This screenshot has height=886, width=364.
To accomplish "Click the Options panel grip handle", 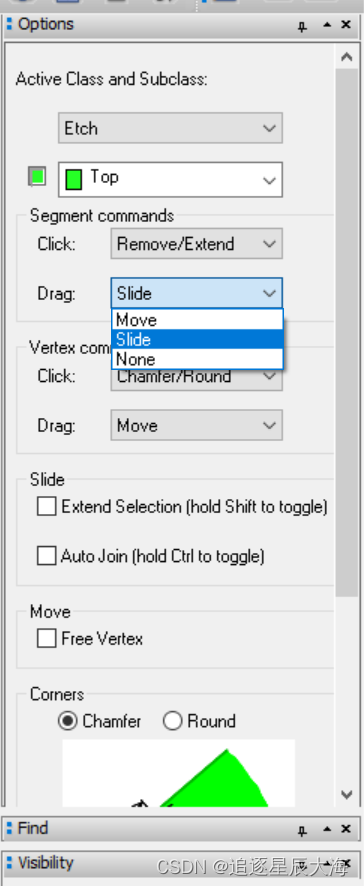I will click(9, 24).
